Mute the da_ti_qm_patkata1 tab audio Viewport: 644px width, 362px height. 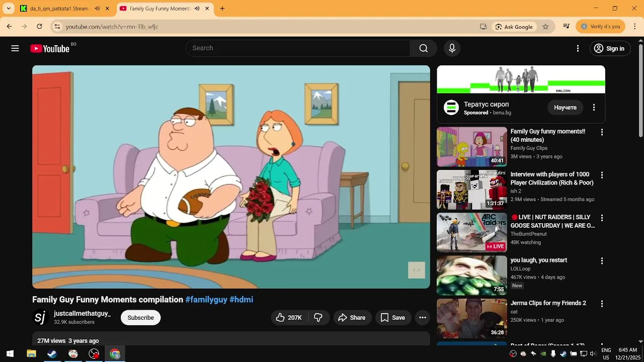pyautogui.click(x=97, y=9)
